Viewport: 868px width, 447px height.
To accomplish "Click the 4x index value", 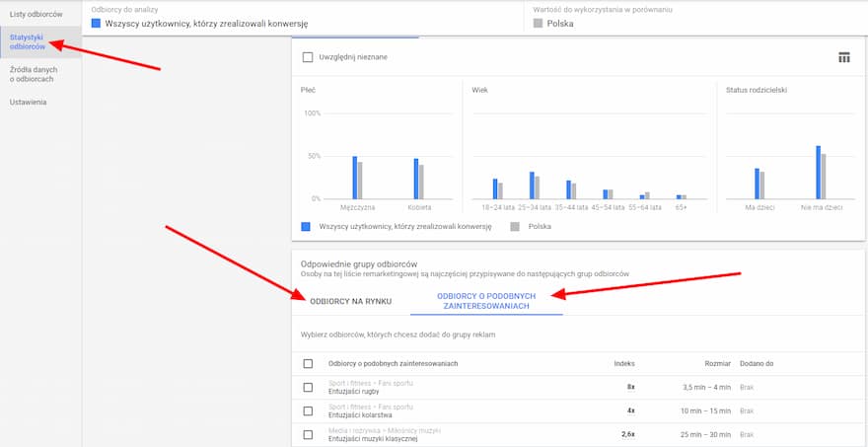I will coord(631,411).
